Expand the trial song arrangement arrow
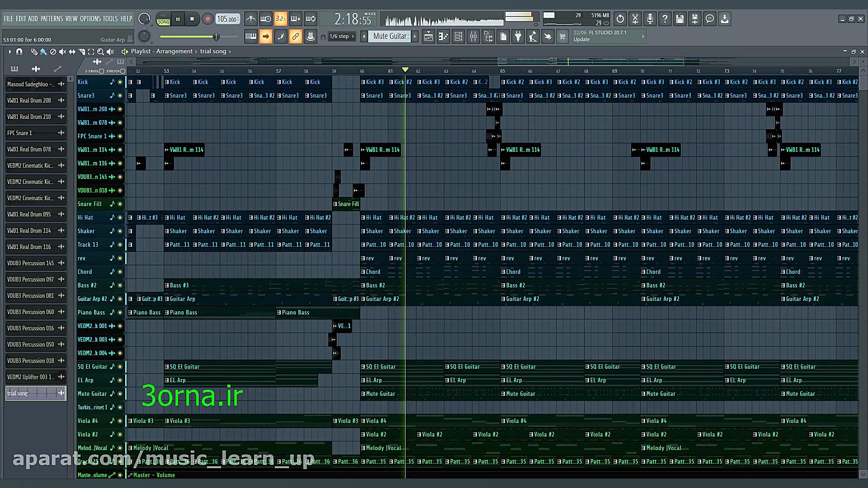The image size is (868, 488). click(x=230, y=52)
